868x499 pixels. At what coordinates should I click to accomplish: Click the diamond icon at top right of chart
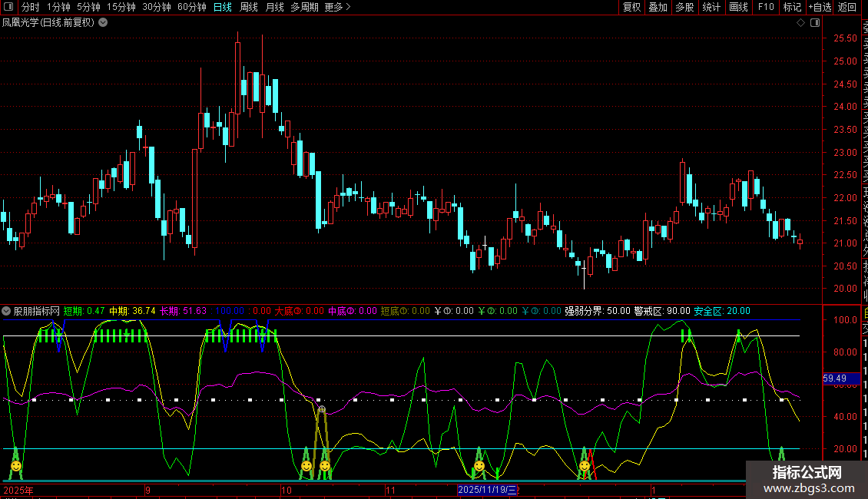pyautogui.click(x=800, y=23)
